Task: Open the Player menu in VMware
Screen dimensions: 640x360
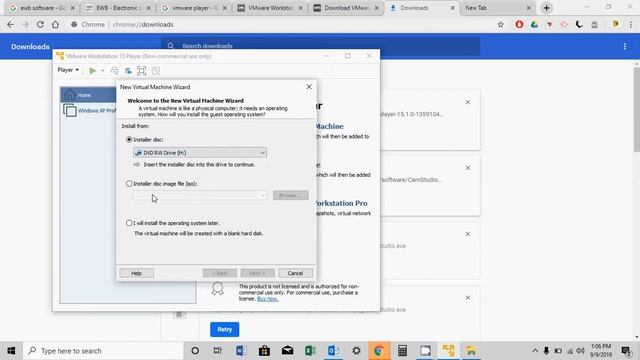Action: pos(68,70)
